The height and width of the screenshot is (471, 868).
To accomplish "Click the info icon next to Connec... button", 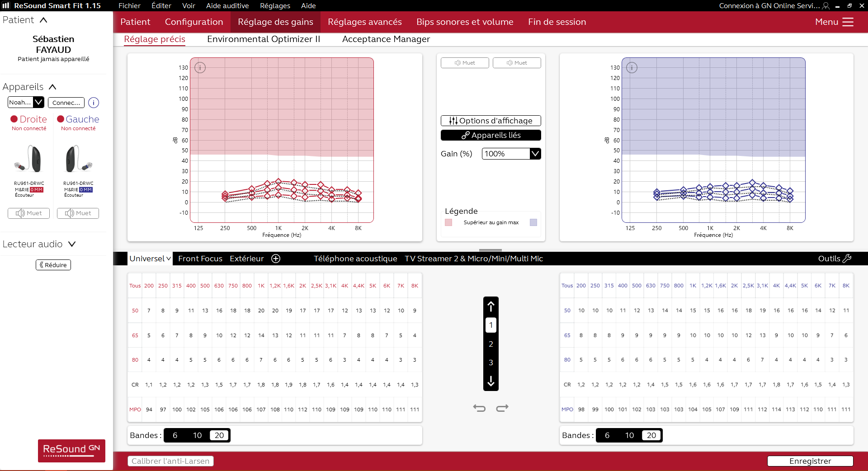I will point(94,103).
